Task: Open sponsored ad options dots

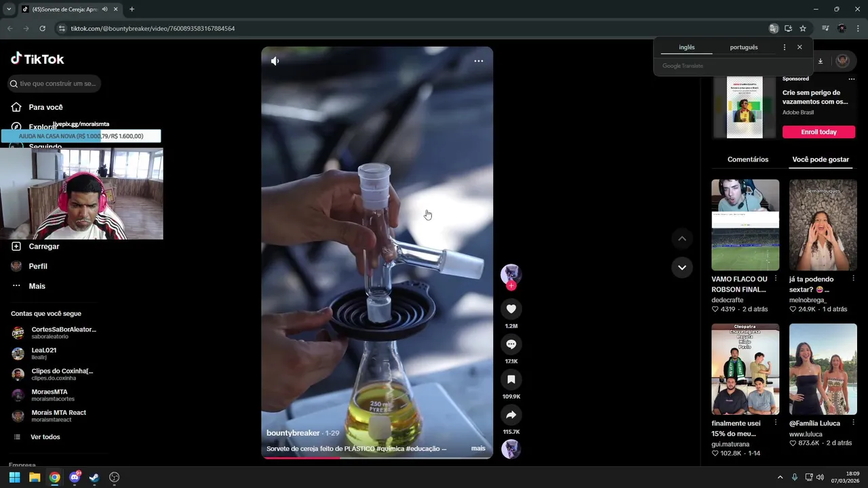Action: (x=852, y=79)
